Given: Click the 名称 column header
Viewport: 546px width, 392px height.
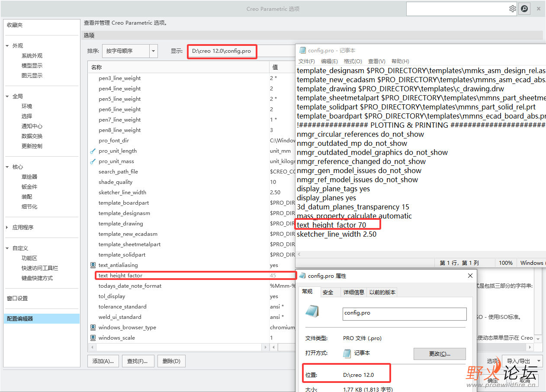Looking at the screenshot, I should tap(178, 67).
